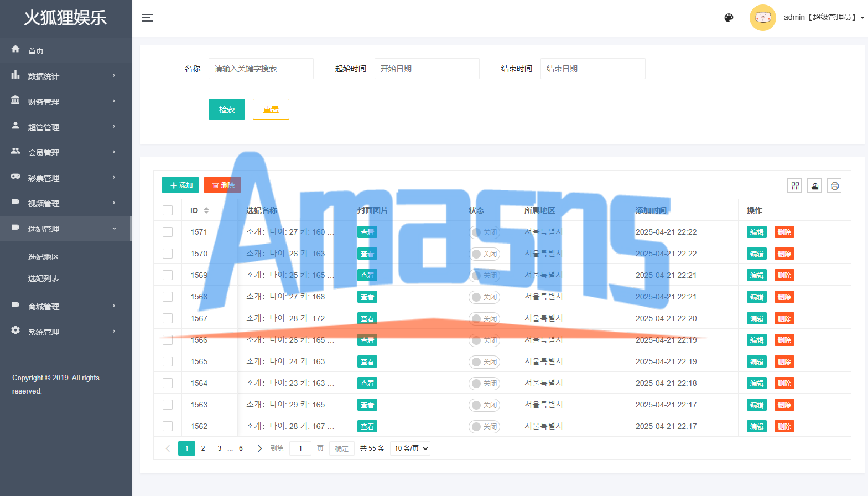The height and width of the screenshot is (496, 868).
Task: Select the 会员管理 sidebar menu
Action: [66, 152]
